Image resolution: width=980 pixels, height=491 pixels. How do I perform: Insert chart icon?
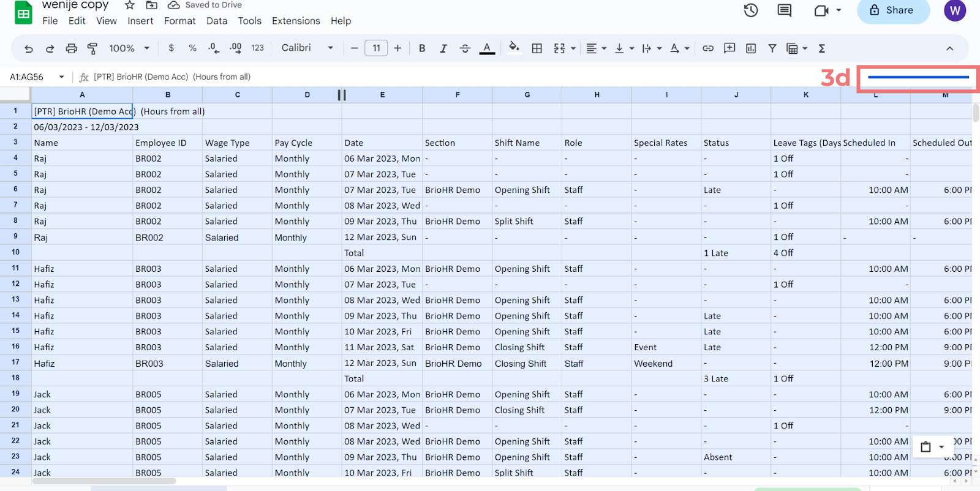tap(751, 48)
